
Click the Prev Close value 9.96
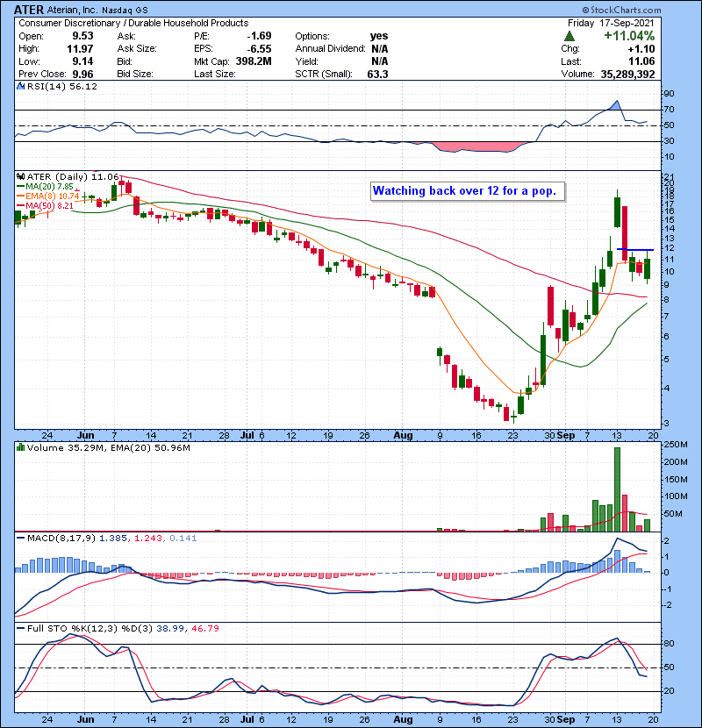pyautogui.click(x=82, y=75)
